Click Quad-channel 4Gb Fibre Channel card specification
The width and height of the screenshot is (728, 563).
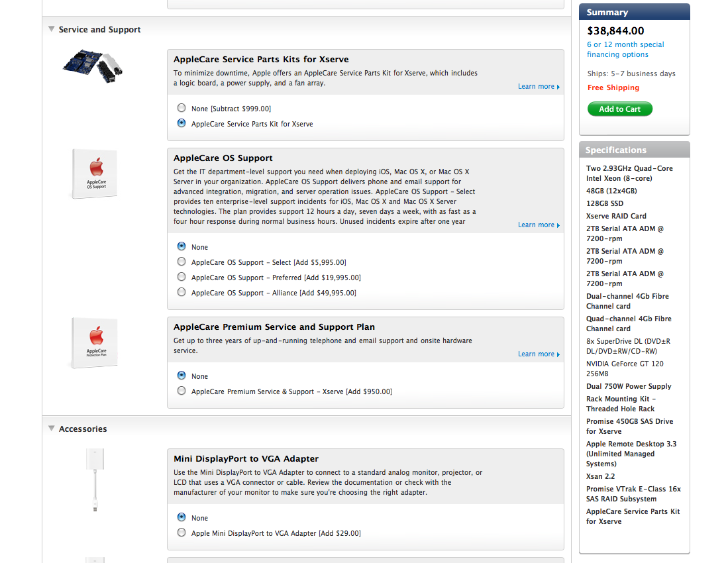click(x=629, y=323)
